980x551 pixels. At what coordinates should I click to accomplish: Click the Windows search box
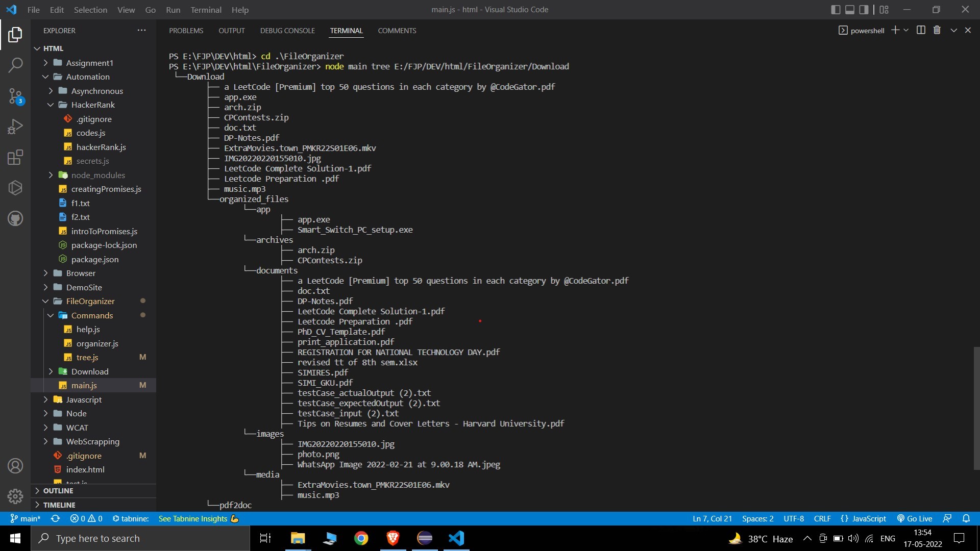point(140,538)
